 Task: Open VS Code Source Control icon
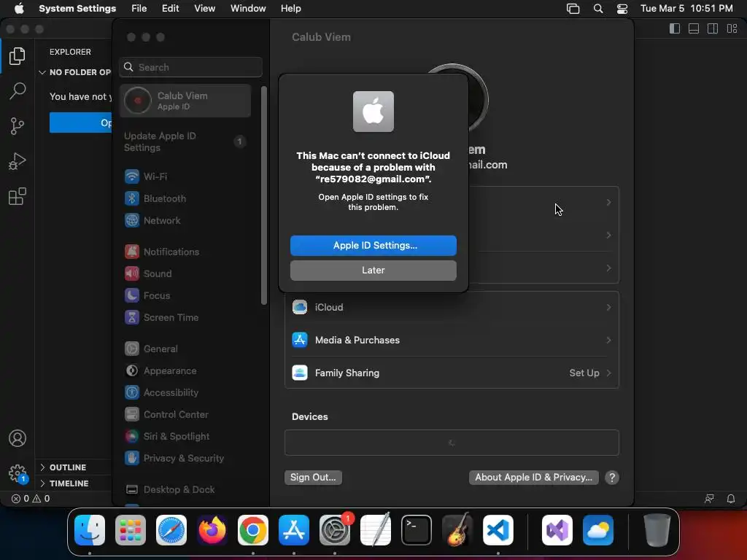click(18, 126)
